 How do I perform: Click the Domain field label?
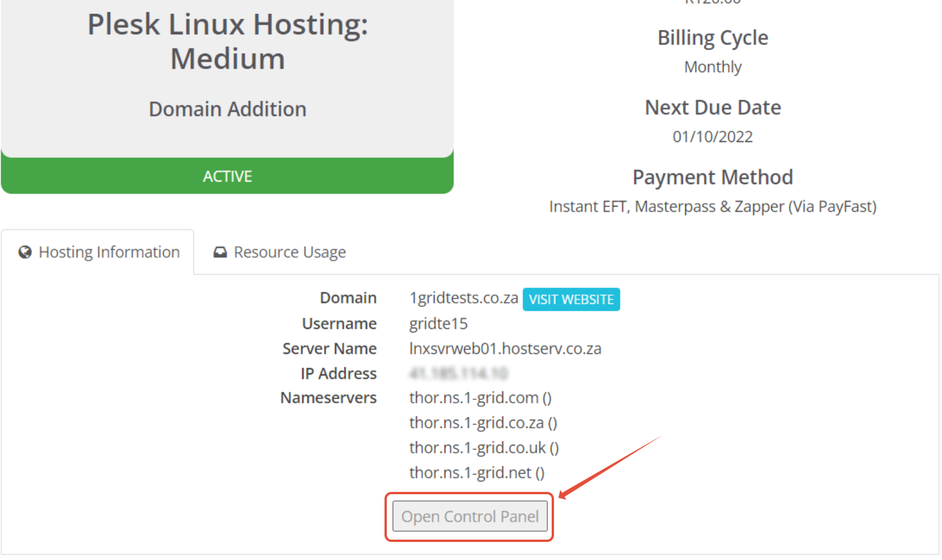[348, 298]
